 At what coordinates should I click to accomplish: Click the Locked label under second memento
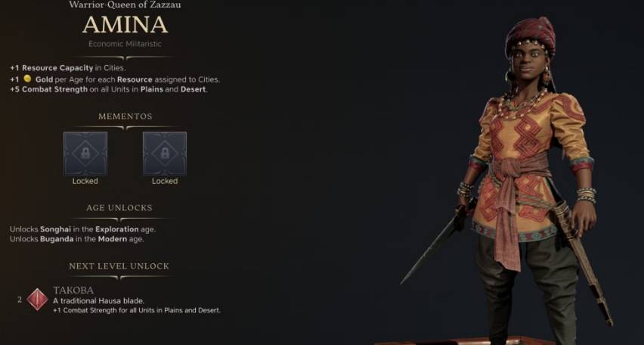(165, 181)
